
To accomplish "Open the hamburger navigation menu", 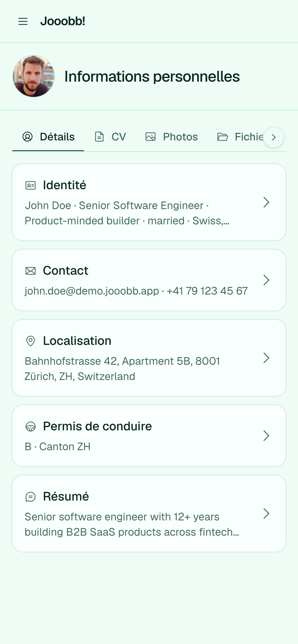I will tap(23, 21).
